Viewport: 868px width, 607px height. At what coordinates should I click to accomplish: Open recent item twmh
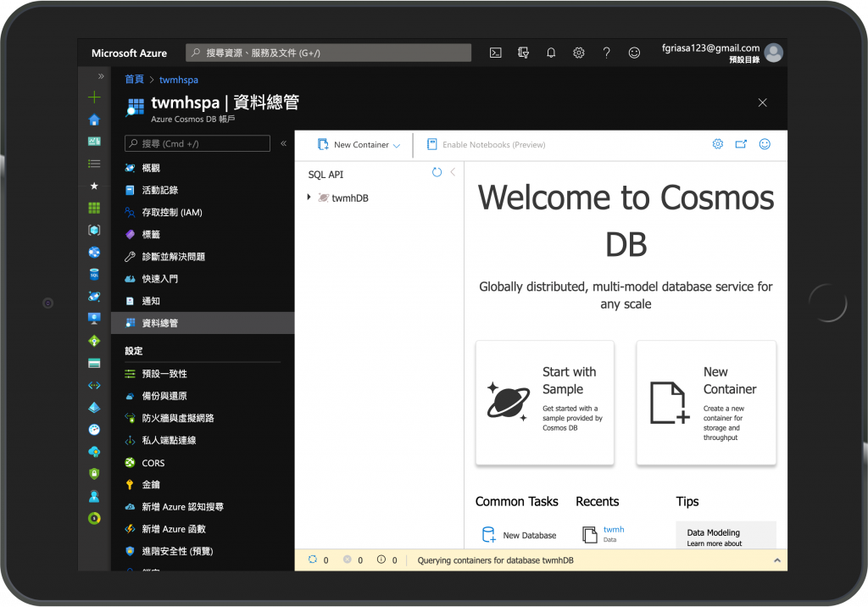click(614, 530)
